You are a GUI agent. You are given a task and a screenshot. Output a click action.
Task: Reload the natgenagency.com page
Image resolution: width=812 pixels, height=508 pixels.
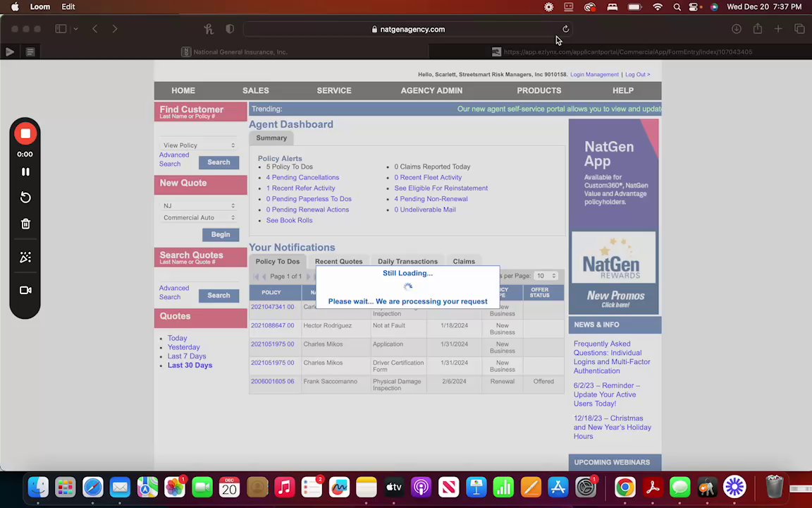pos(565,29)
